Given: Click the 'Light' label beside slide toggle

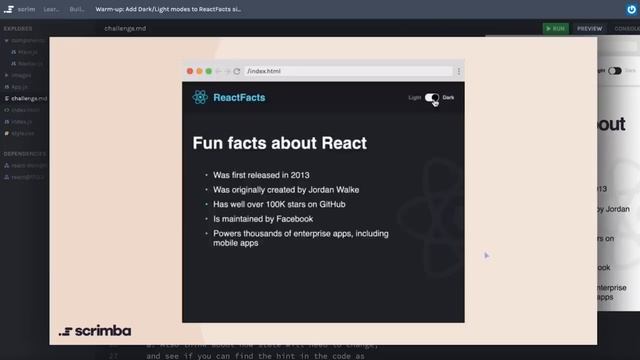Looking at the screenshot, I should tap(414, 98).
